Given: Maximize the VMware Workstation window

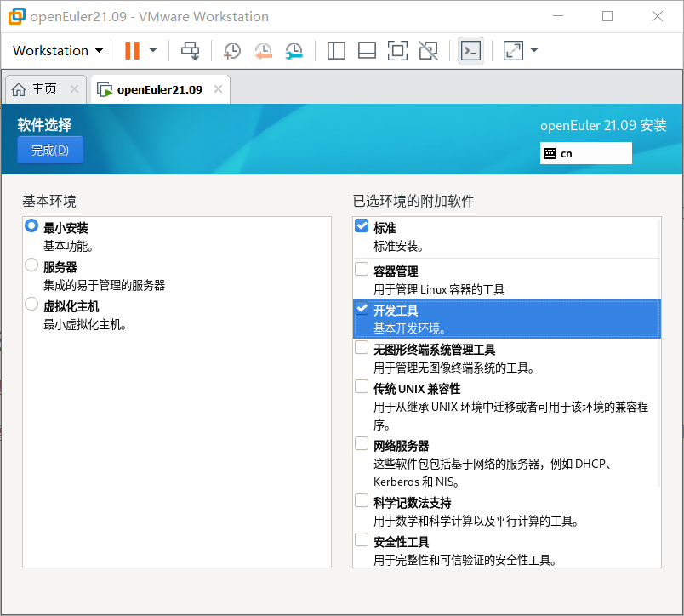Looking at the screenshot, I should [607, 16].
